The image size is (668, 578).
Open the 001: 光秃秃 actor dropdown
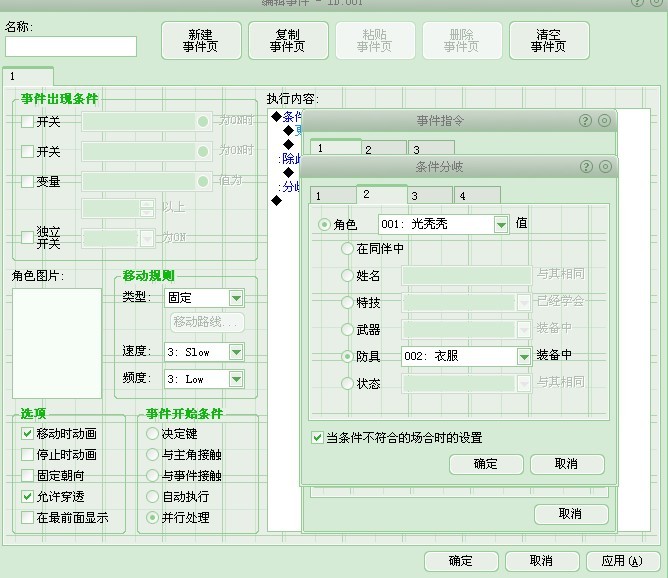(x=501, y=224)
